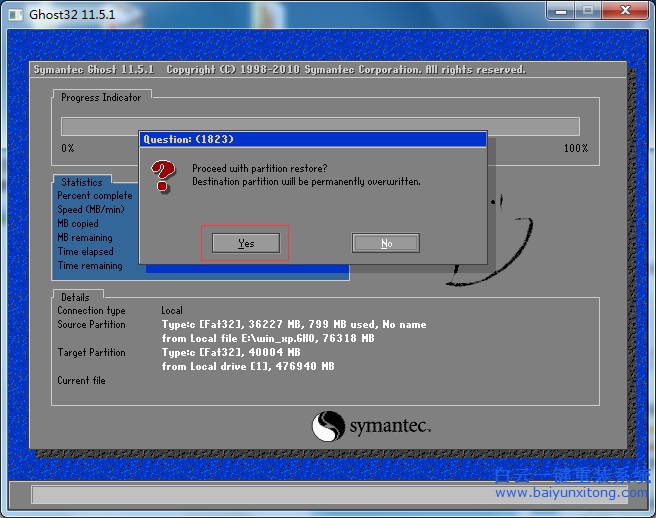Click the red question mark icon

click(x=162, y=178)
